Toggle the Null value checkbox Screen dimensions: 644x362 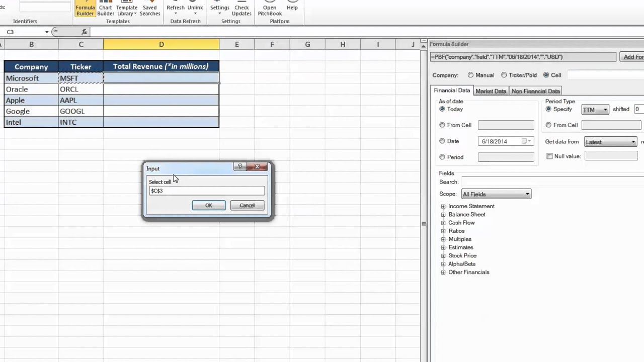point(549,156)
